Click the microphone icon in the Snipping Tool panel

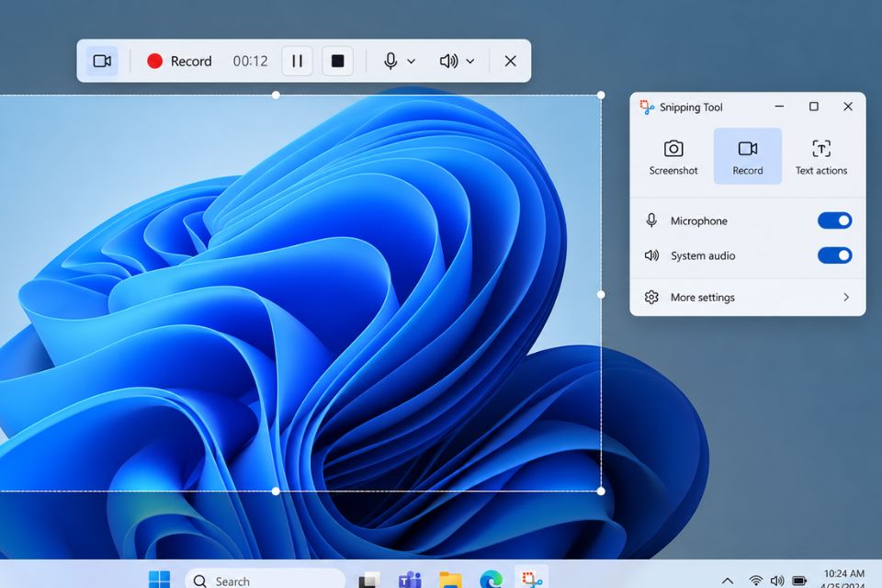point(651,220)
